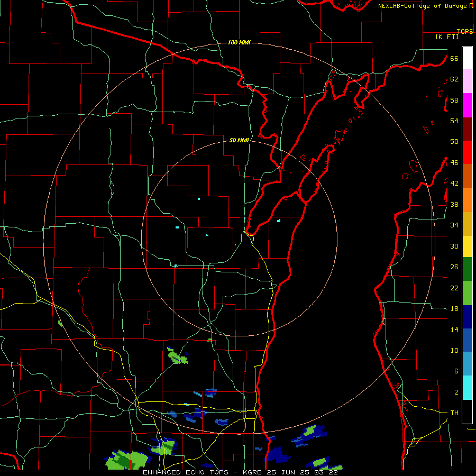Click the 66 value on the legend

tap(454, 59)
